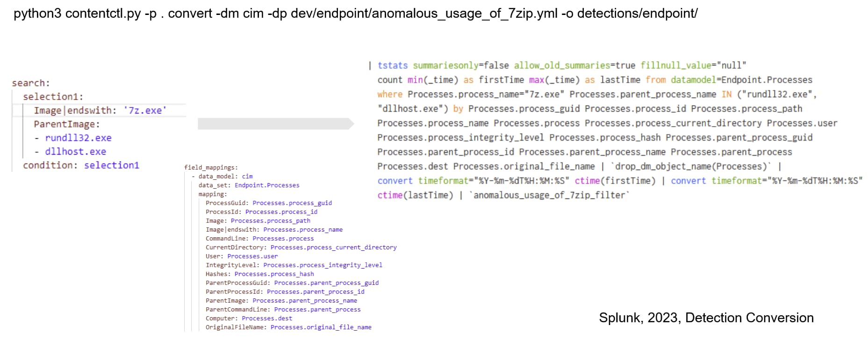
Task: Click the 'ParentProcessGuid' mapping line
Action: point(292,283)
